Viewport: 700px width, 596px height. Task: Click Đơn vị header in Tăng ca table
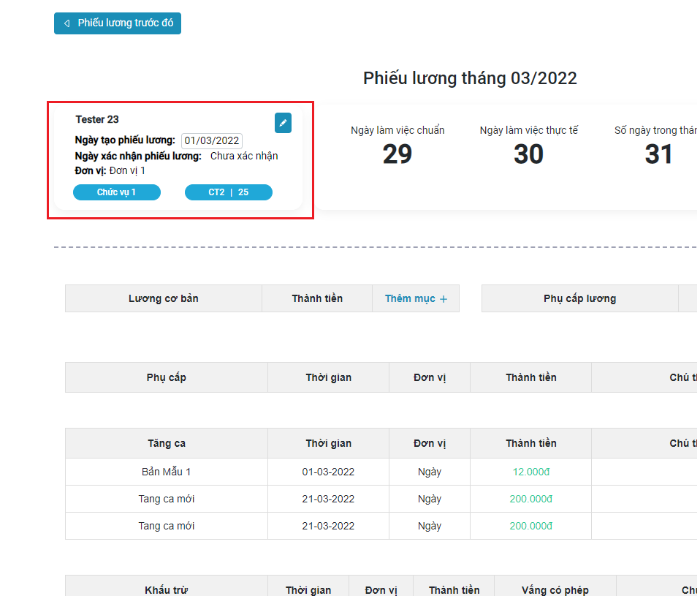[x=430, y=443]
